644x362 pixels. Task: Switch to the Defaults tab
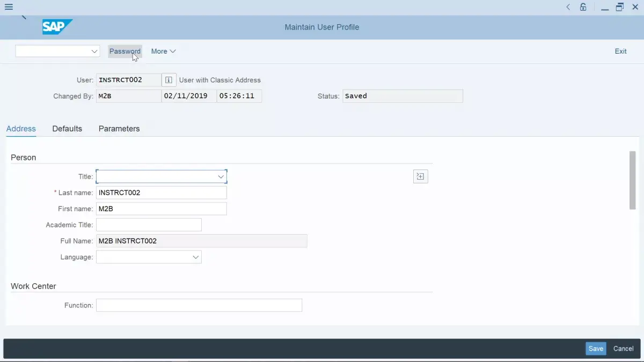click(67, 129)
